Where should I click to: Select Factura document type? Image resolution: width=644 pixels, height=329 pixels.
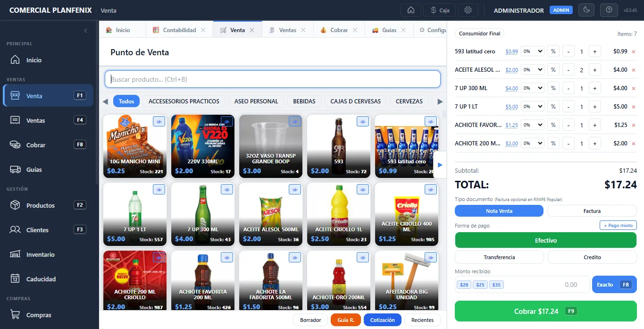pos(592,211)
